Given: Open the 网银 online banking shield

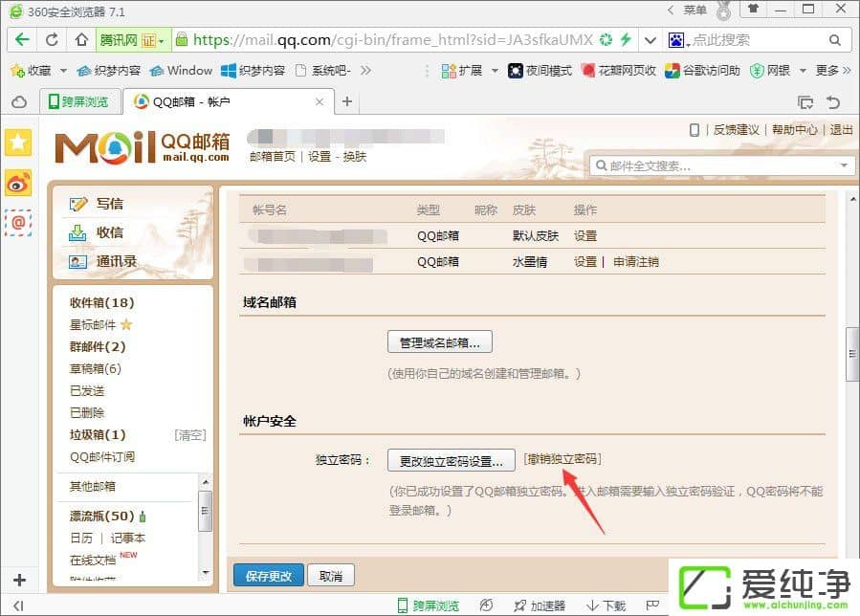Looking at the screenshot, I should [769, 70].
